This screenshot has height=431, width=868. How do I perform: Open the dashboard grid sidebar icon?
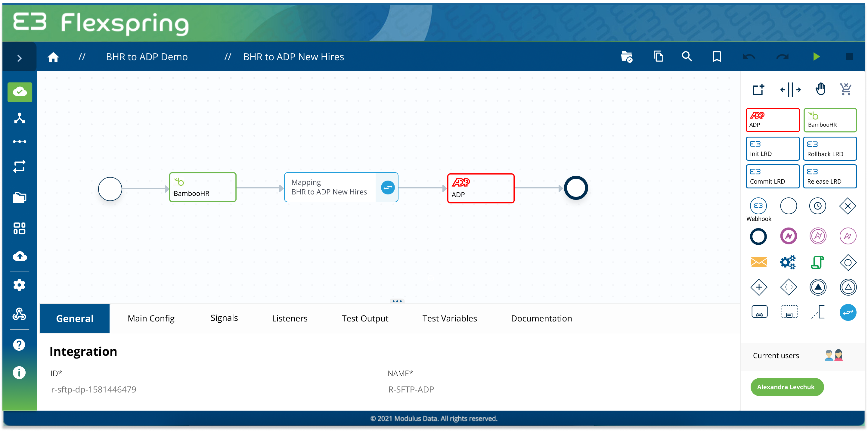click(20, 228)
